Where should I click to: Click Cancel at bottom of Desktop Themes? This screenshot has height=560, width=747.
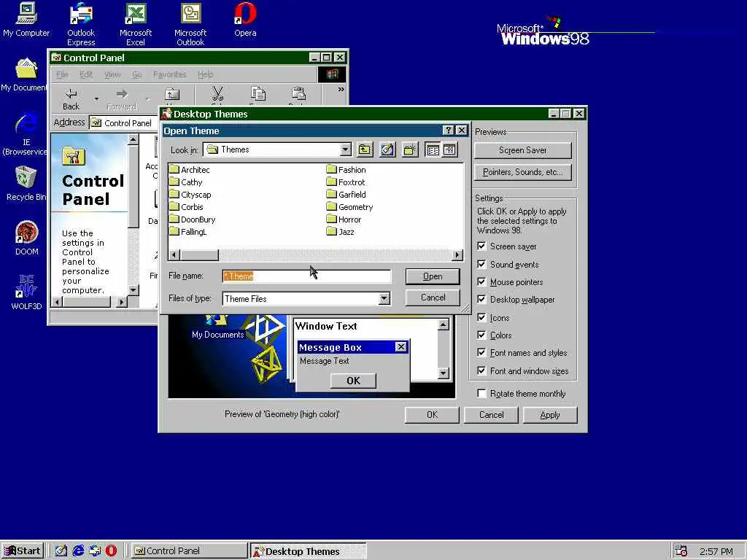[491, 415]
